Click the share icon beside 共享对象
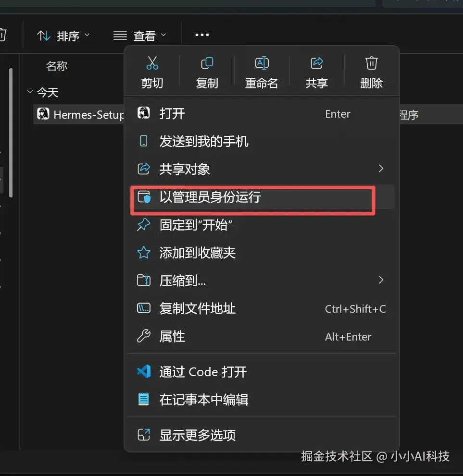The image size is (463, 476). [x=144, y=169]
